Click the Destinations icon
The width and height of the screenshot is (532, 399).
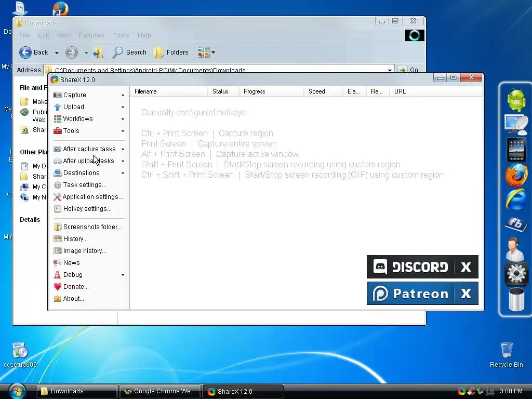click(58, 172)
